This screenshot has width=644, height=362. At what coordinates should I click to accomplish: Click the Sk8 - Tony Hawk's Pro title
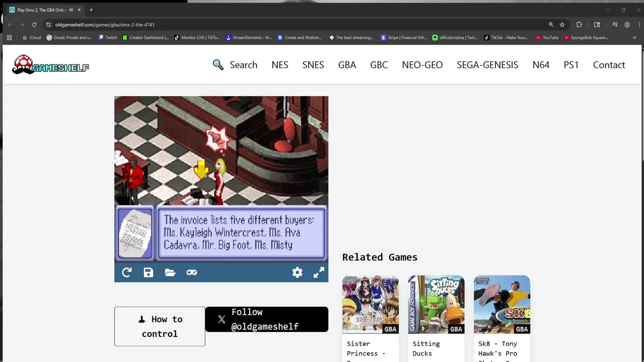(498, 350)
